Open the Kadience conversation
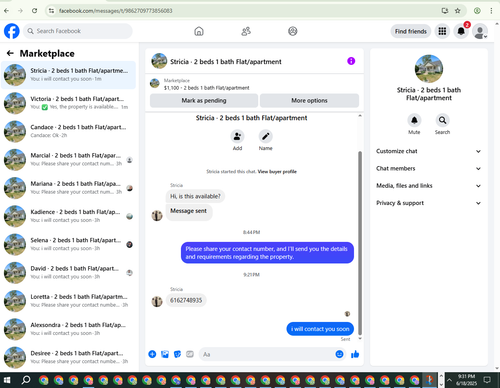The image size is (500, 388). 68,216
